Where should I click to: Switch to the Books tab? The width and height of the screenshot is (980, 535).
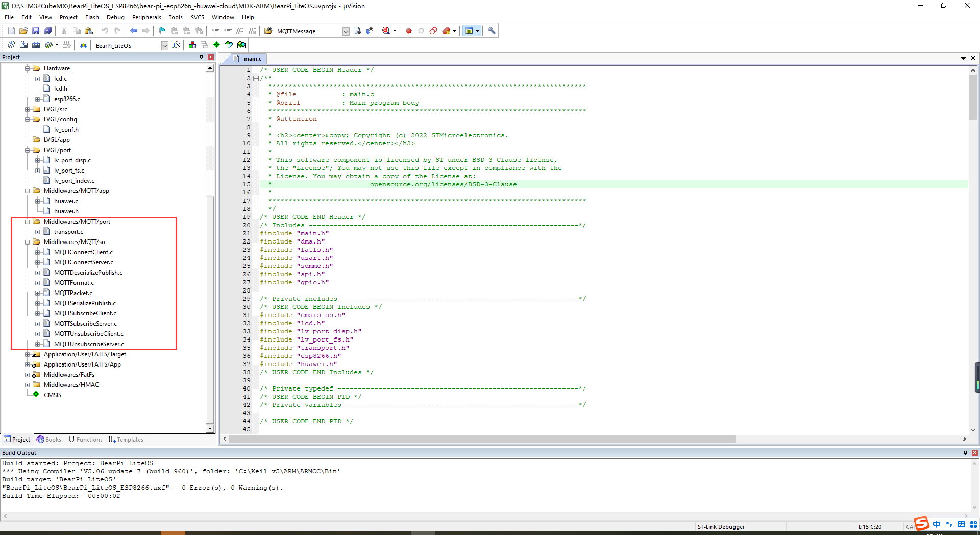(x=49, y=440)
